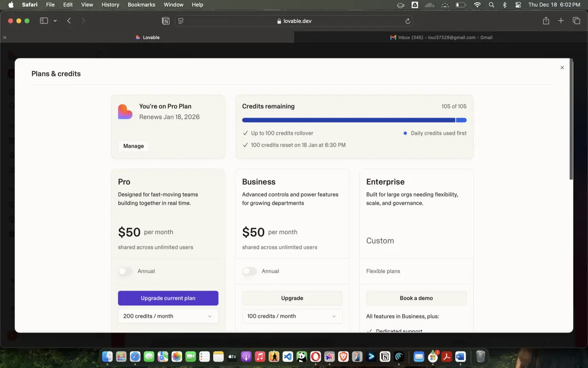Open Notes from the Dock

[x=218, y=356]
